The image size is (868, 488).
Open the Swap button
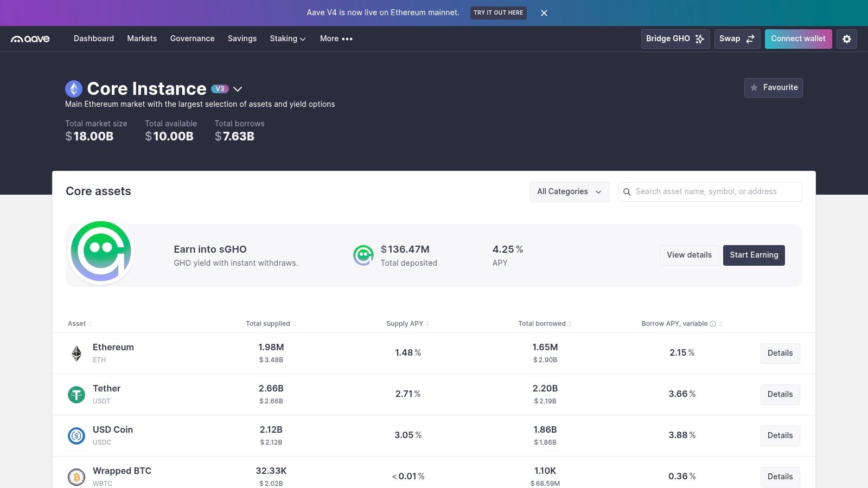tap(737, 39)
